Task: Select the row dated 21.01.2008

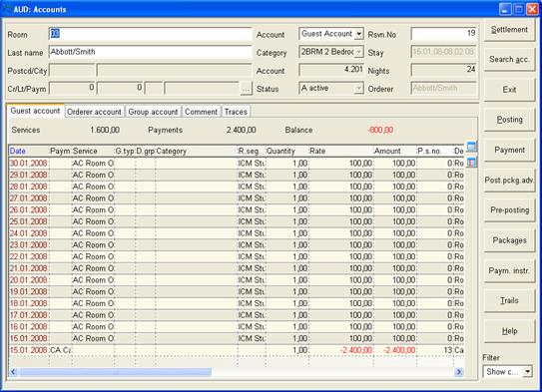Action: pyautogui.click(x=237, y=268)
